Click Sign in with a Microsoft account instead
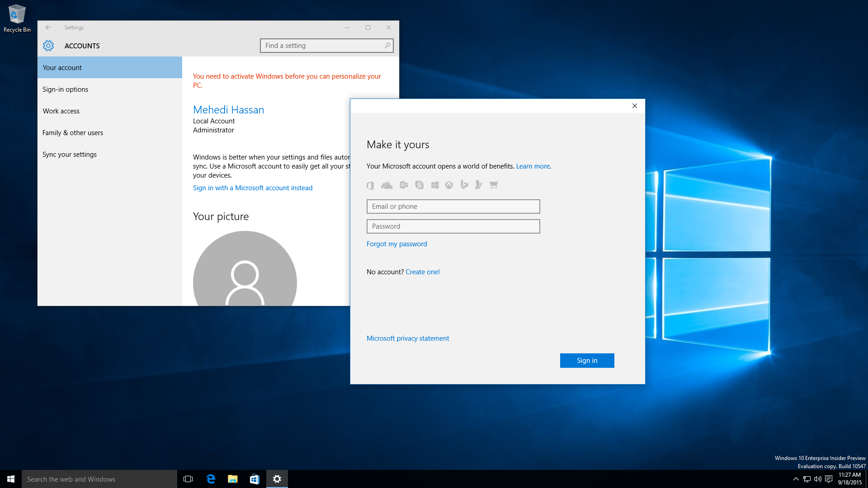868x488 pixels. pos(253,188)
